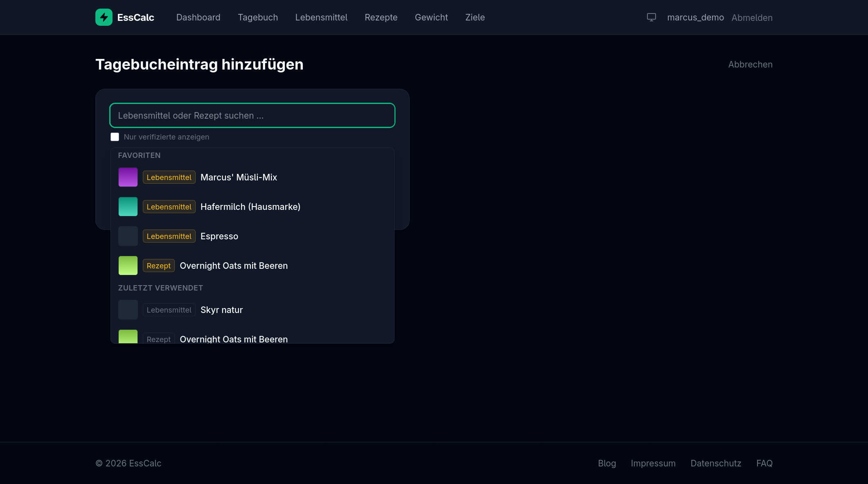This screenshot has height=484, width=868.
Task: Click the marcus_demo username link
Action: point(695,18)
